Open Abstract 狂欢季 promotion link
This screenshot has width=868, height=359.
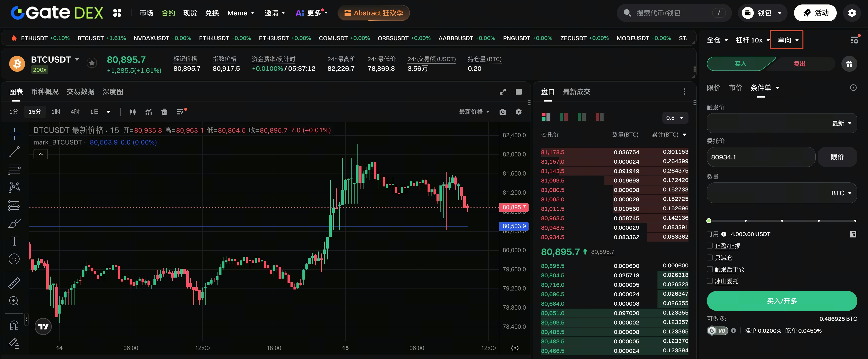point(373,13)
